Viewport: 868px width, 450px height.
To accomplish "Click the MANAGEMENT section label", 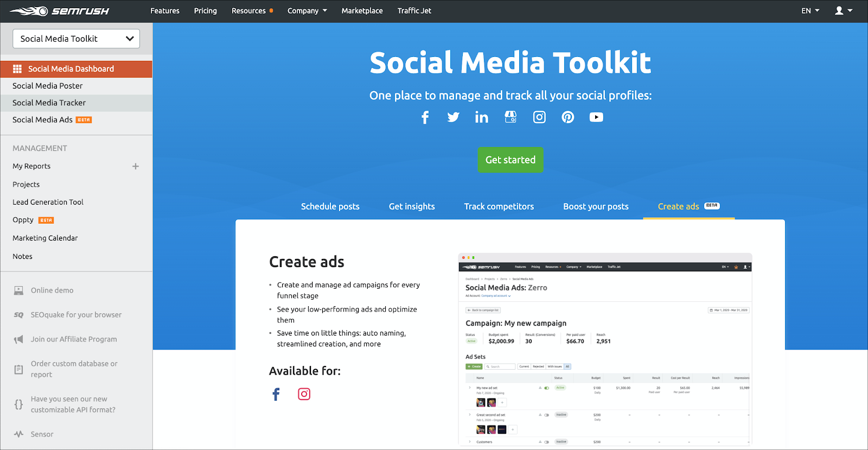I will (x=40, y=148).
